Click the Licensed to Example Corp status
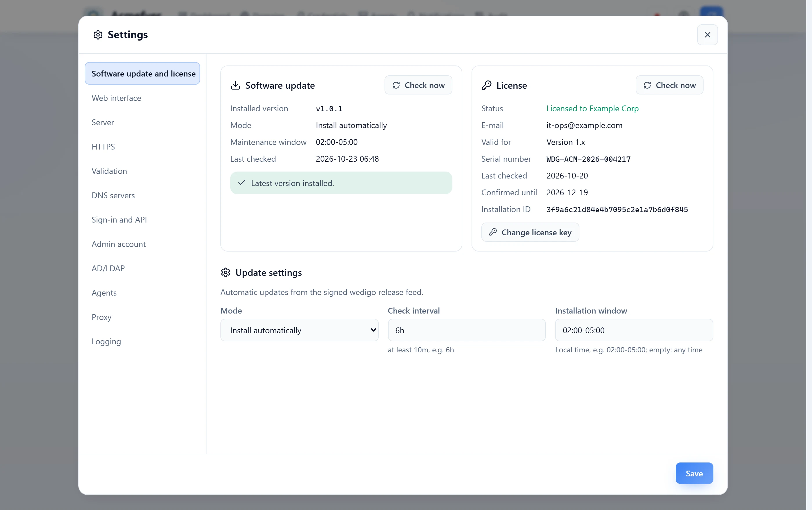The height and width of the screenshot is (510, 812). pyautogui.click(x=592, y=108)
